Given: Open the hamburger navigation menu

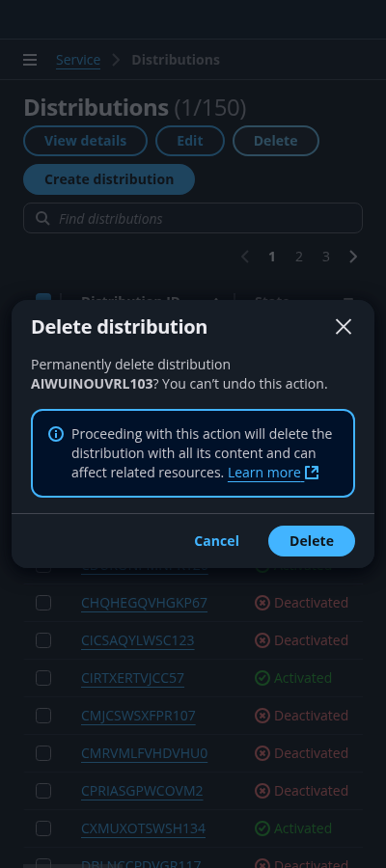Looking at the screenshot, I should (x=30, y=60).
